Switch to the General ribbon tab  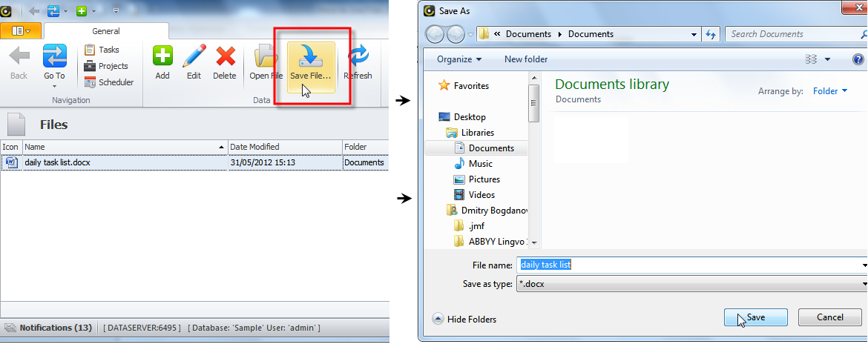106,31
